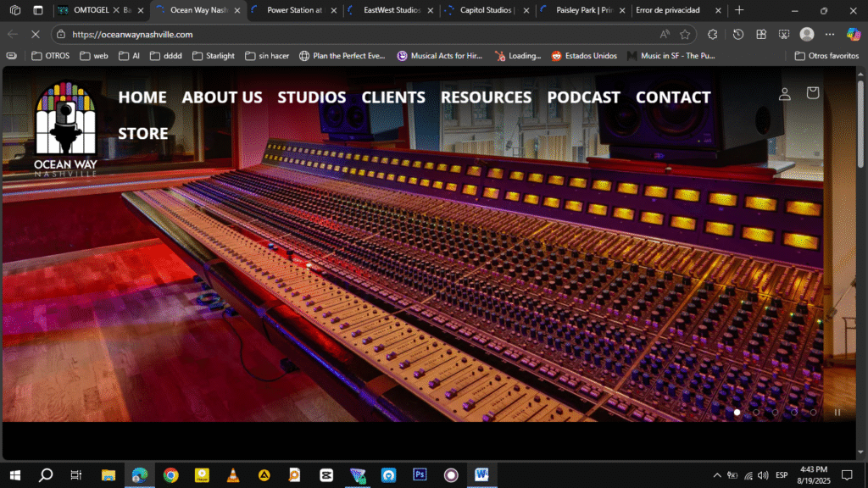868x488 pixels.
Task: Open the OTROS bookmarks folder
Action: 50,56
